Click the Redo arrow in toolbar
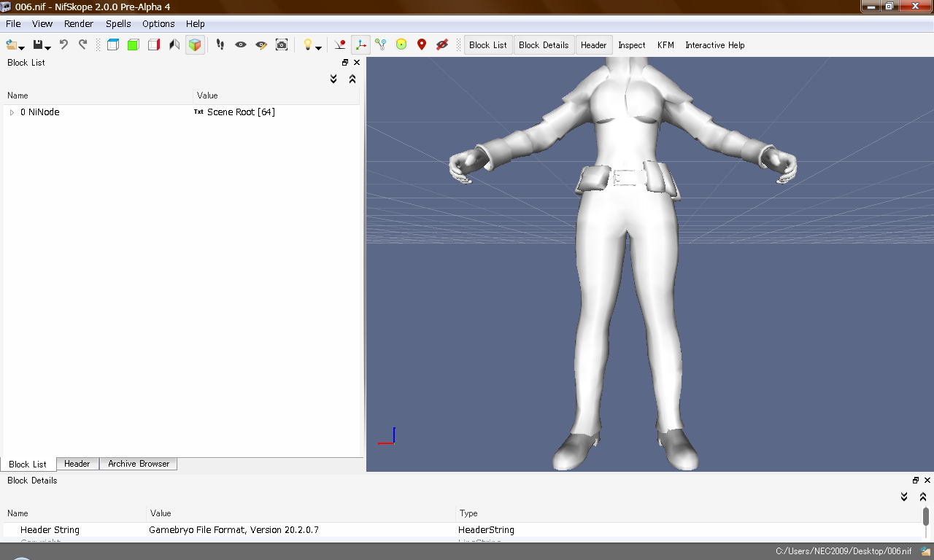The height and width of the screenshot is (560, 934). click(82, 44)
